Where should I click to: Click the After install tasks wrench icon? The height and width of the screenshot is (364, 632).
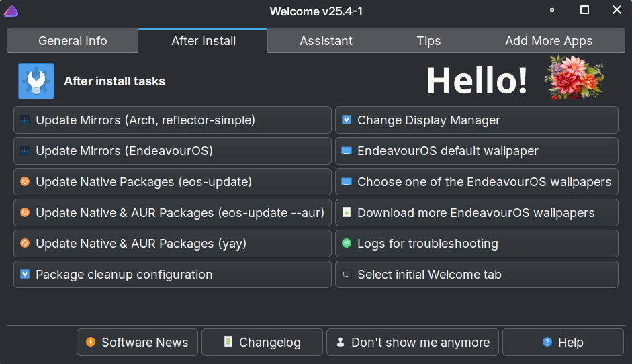[x=36, y=81]
